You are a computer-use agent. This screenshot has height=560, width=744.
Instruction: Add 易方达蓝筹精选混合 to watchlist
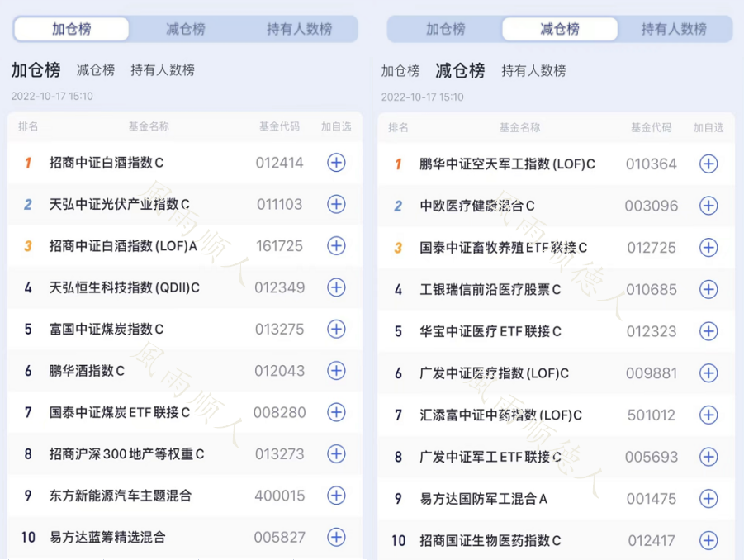(x=336, y=537)
